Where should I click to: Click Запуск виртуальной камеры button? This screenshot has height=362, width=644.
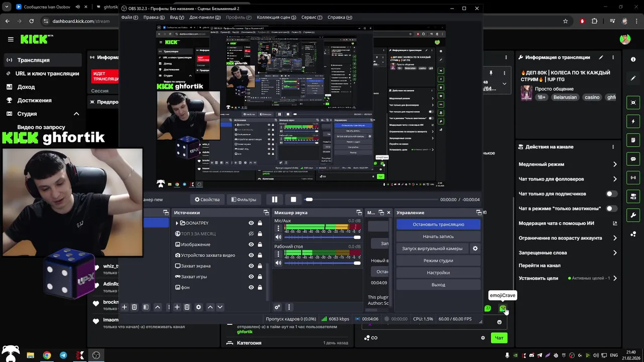(x=432, y=248)
